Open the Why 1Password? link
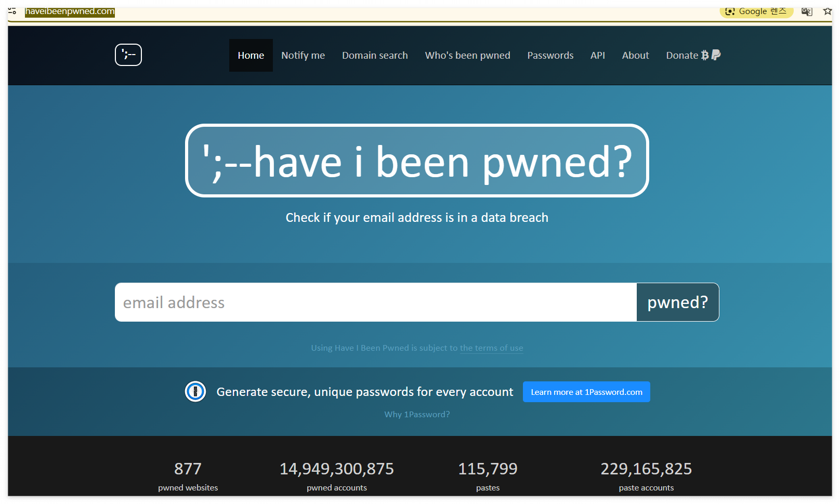The height and width of the screenshot is (504, 840). (x=417, y=414)
